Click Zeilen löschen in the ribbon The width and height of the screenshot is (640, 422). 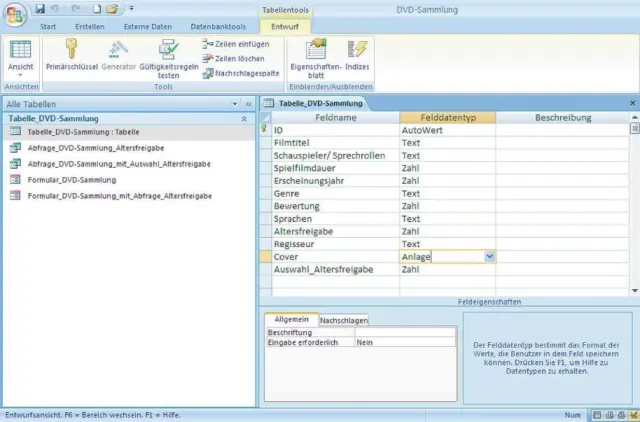[232, 59]
